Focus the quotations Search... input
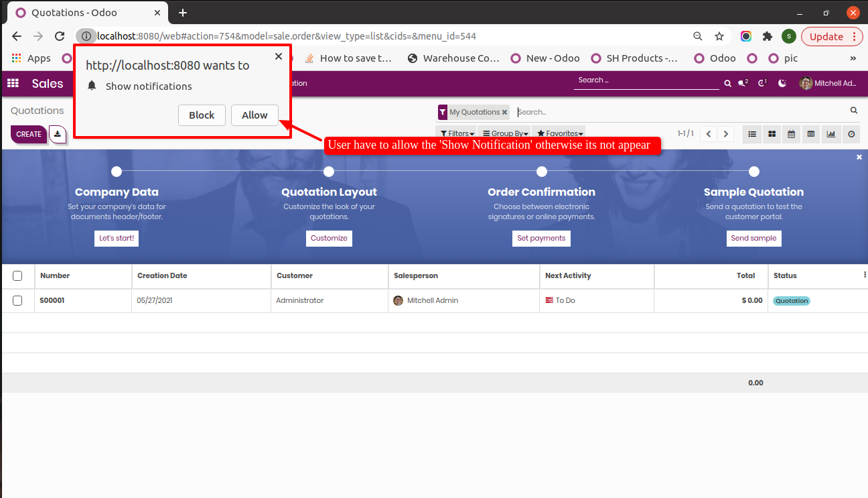 point(680,112)
